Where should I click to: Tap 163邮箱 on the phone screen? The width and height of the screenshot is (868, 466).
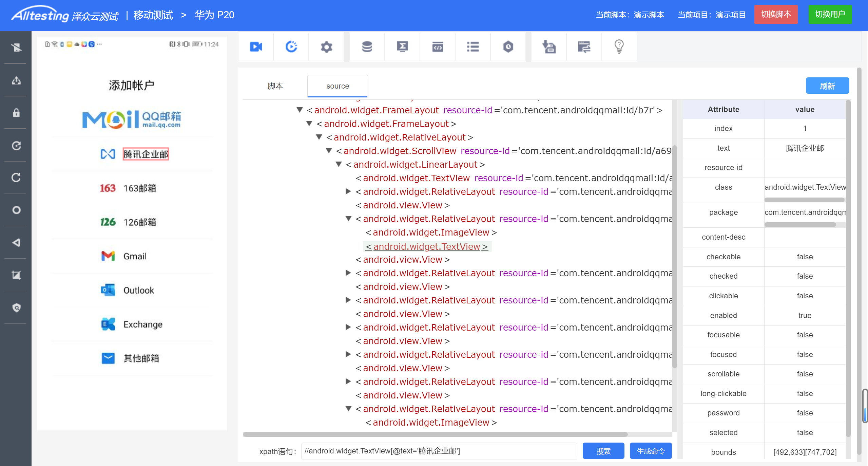[140, 188]
